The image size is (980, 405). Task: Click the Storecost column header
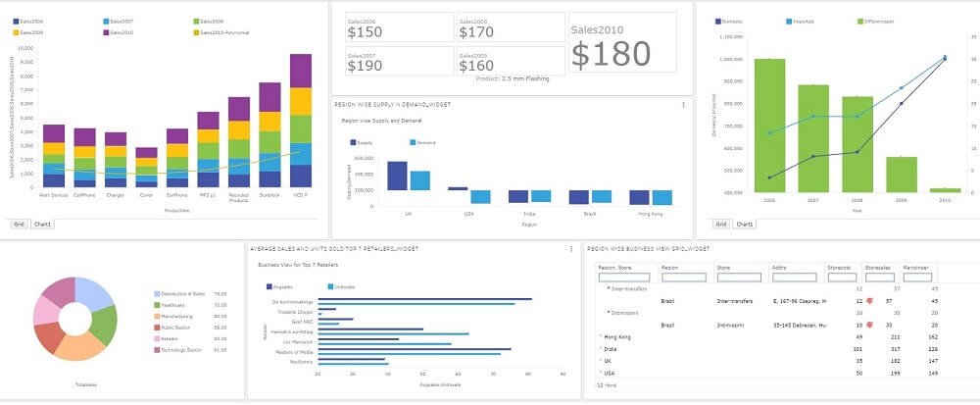click(838, 268)
